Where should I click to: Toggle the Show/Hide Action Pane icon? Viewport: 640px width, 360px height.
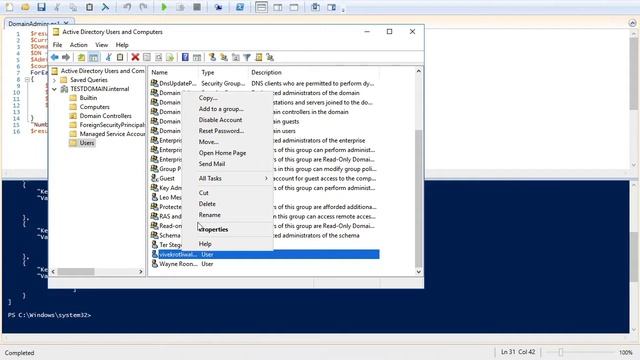tap(197, 57)
